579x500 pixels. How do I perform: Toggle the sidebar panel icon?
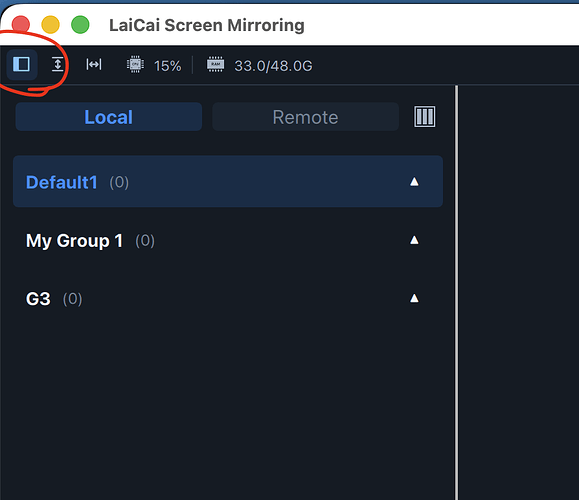click(x=21, y=65)
